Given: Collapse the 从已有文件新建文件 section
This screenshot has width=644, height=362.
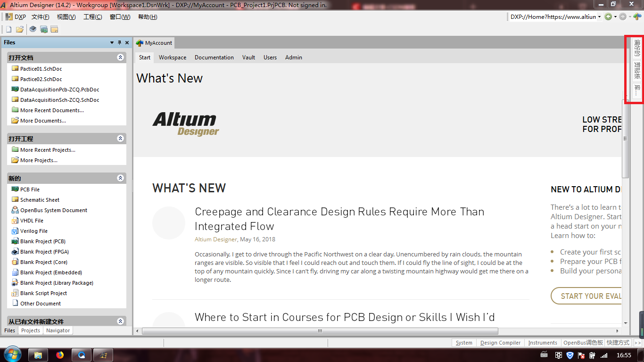Looking at the screenshot, I should (x=120, y=321).
